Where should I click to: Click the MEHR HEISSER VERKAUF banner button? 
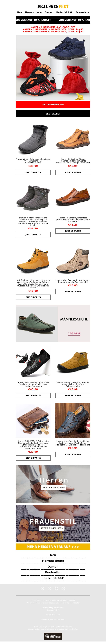click(x=53, y=547)
